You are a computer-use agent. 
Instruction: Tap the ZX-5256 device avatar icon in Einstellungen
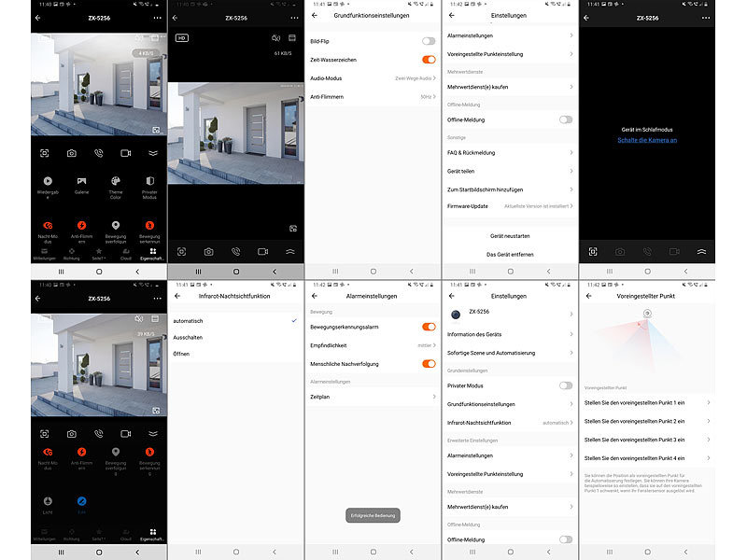coord(456,315)
